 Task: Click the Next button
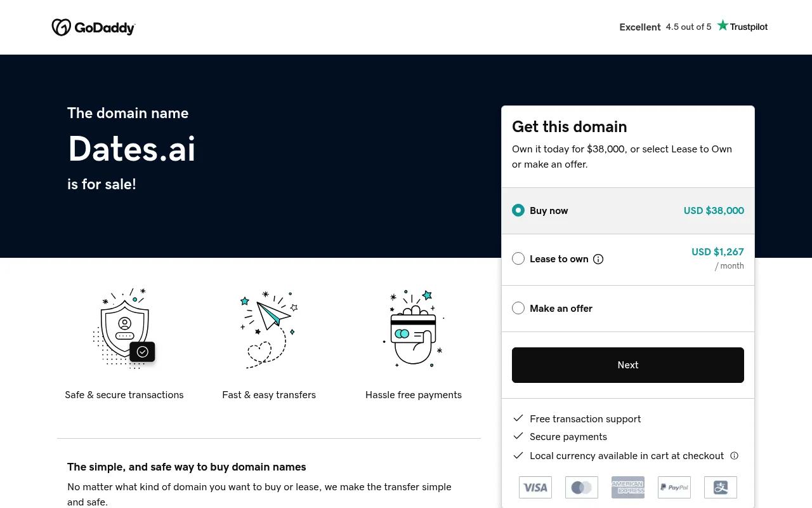click(x=628, y=365)
